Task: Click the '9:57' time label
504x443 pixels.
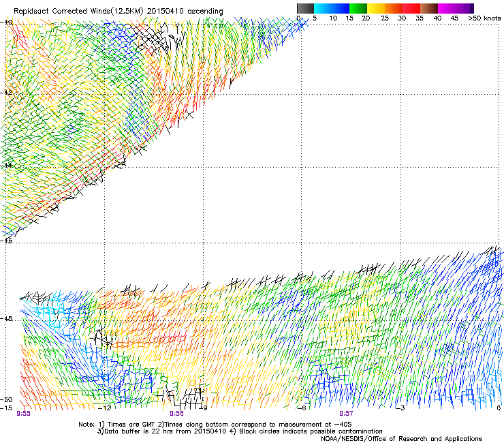Action: pos(346,414)
